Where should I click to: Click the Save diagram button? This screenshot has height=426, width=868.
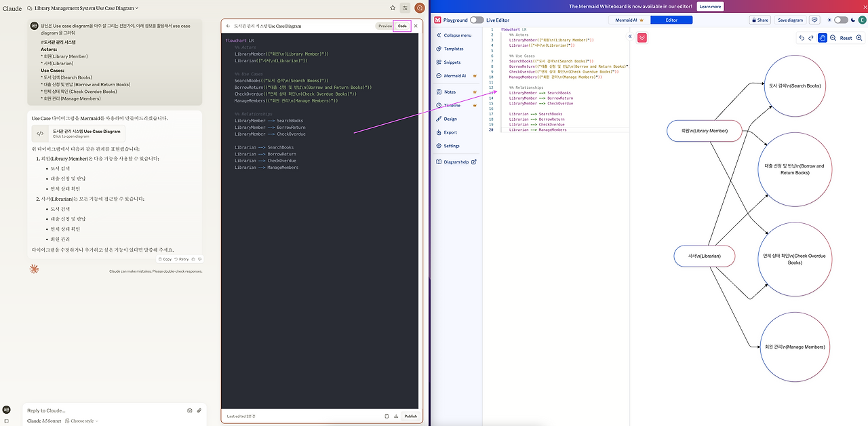tap(790, 20)
